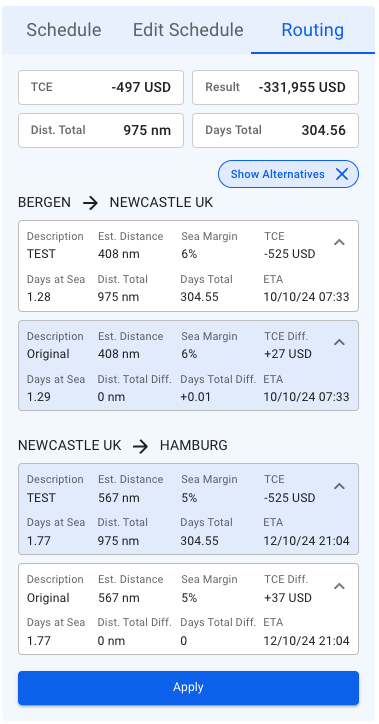Collapse the Bergen Original route card chevron
The image size is (379, 724).
pyautogui.click(x=339, y=342)
